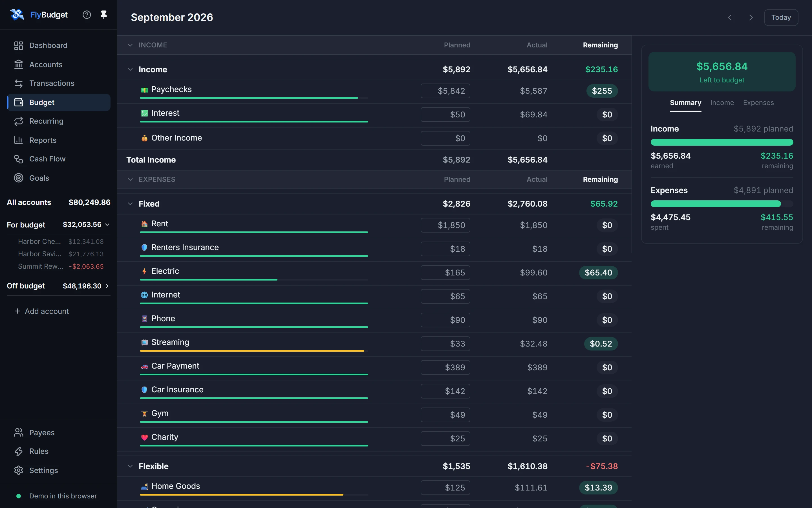Click the Goals target icon
The image size is (812, 508).
coord(18,178)
